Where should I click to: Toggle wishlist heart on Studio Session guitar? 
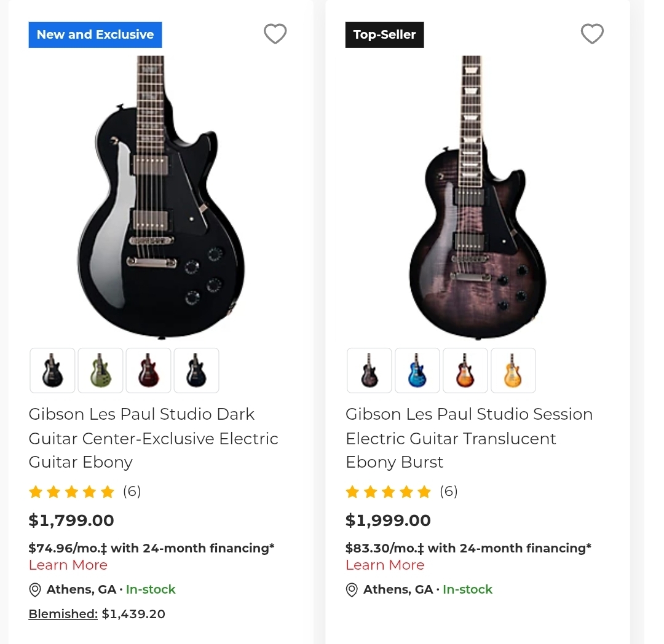592,34
